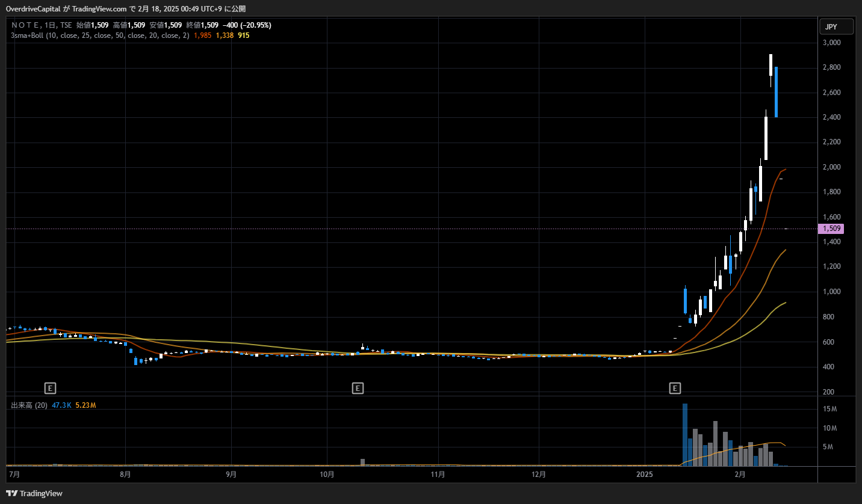Click the small grey October volume spike bar

[363, 463]
